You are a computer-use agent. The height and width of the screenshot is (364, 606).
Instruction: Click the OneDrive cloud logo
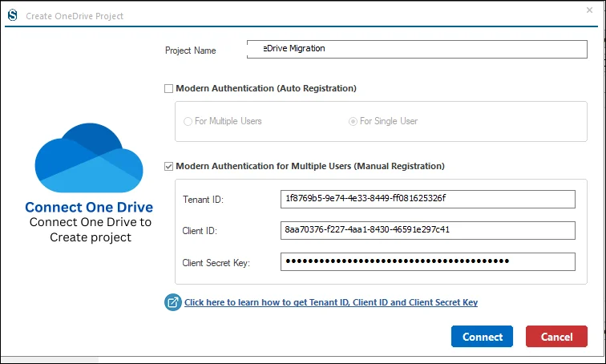pos(89,158)
